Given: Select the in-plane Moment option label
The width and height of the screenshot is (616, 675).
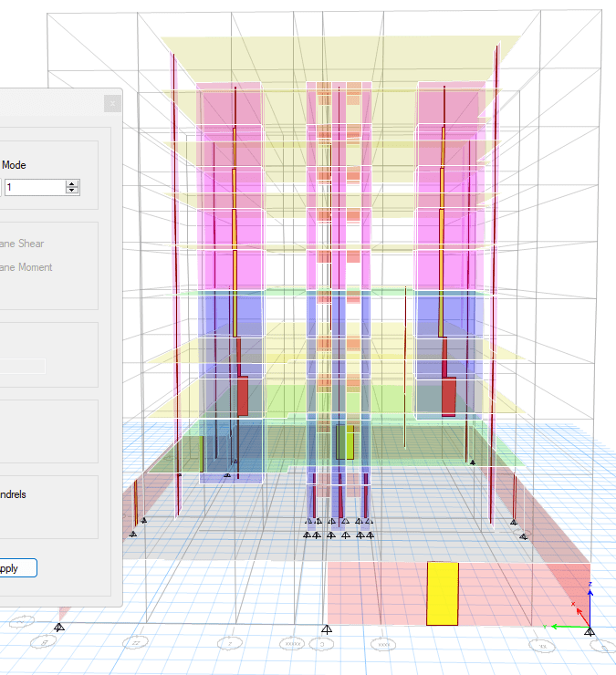Looking at the screenshot, I should [26, 267].
